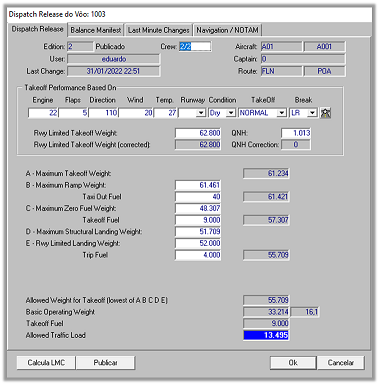This screenshot has height=385, width=379.
Task: Click the QNH field with 1.013
Action: pyautogui.click(x=296, y=133)
